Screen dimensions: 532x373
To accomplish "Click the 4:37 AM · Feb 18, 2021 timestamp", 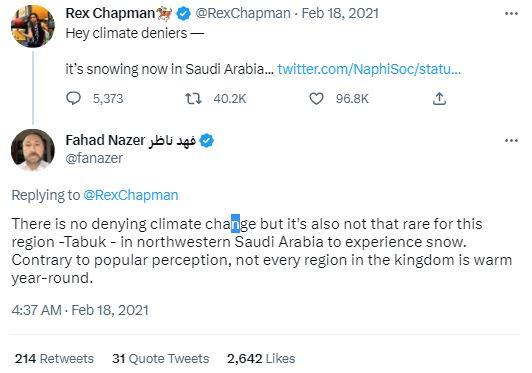I will (80, 310).
